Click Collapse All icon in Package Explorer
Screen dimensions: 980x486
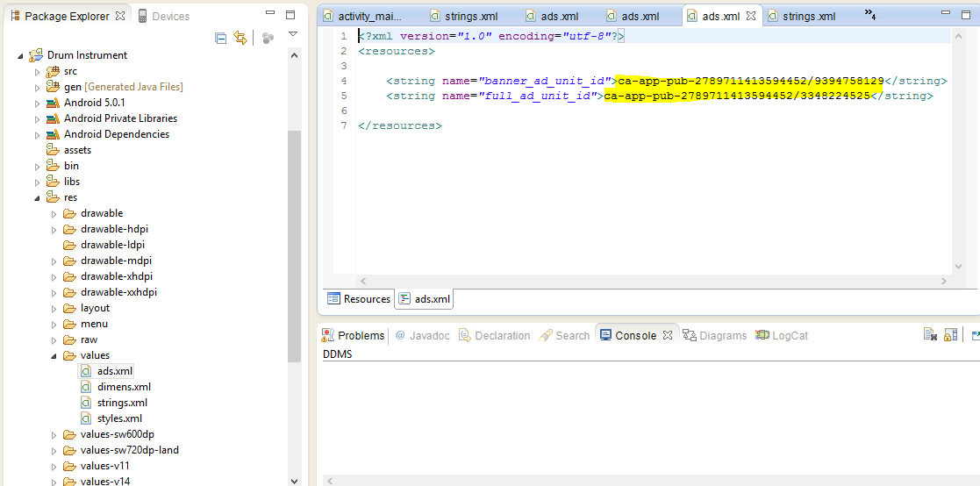coord(221,38)
